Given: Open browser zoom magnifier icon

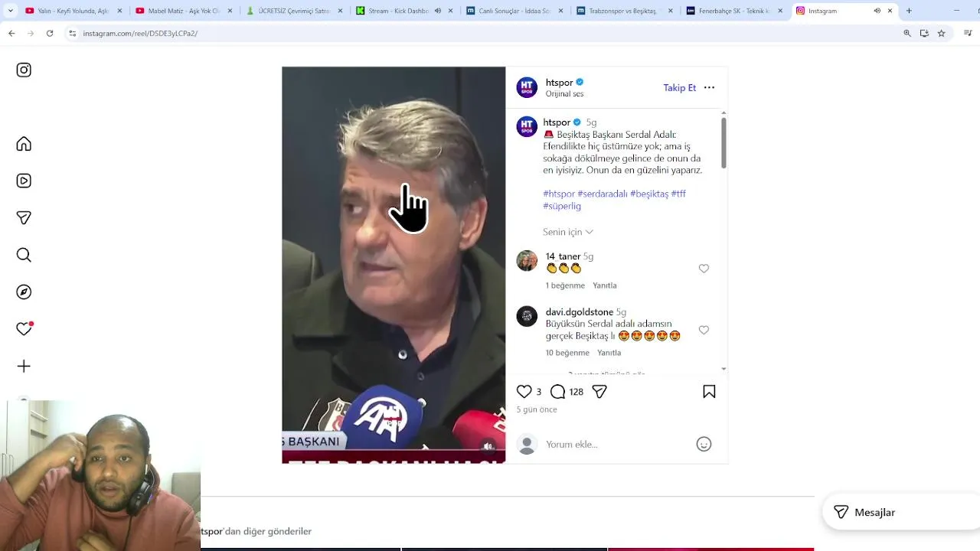Looking at the screenshot, I should (x=907, y=33).
